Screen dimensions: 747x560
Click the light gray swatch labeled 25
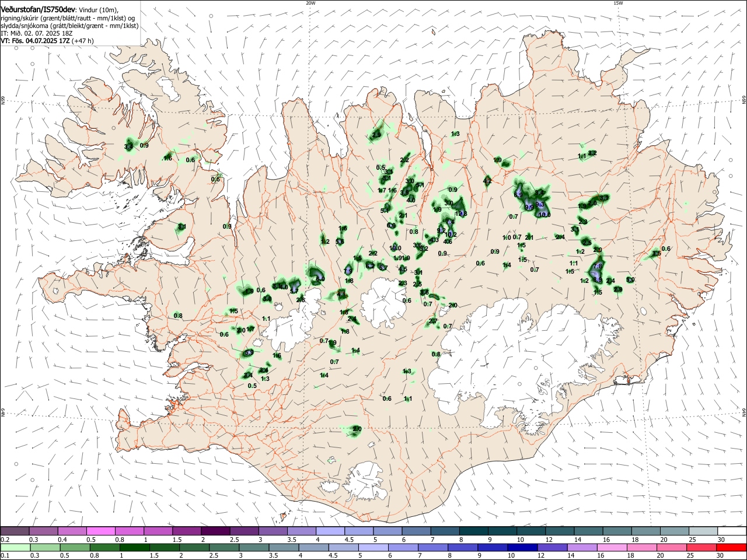[704, 531]
